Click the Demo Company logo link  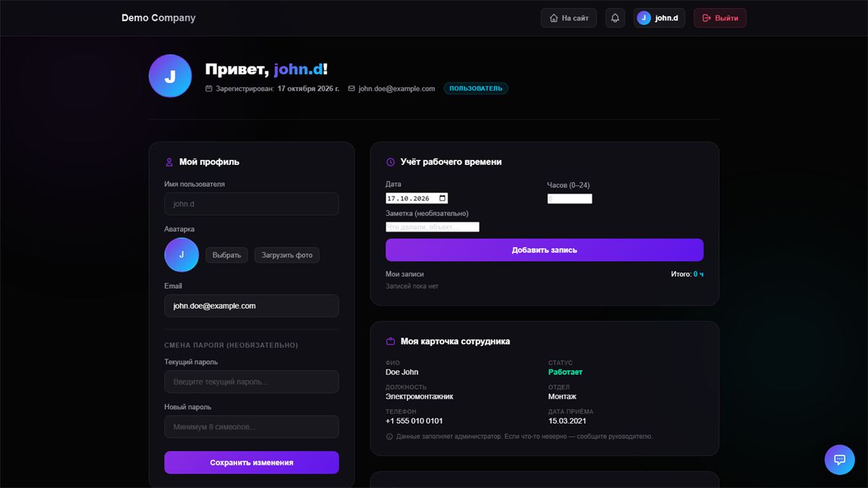(158, 18)
